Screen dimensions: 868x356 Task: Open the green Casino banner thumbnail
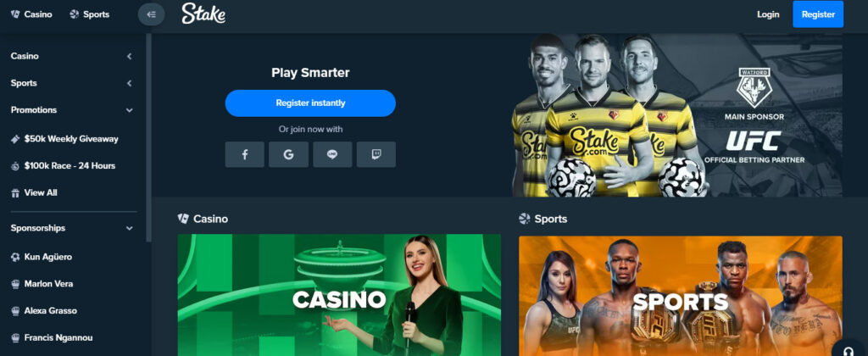[x=339, y=295]
